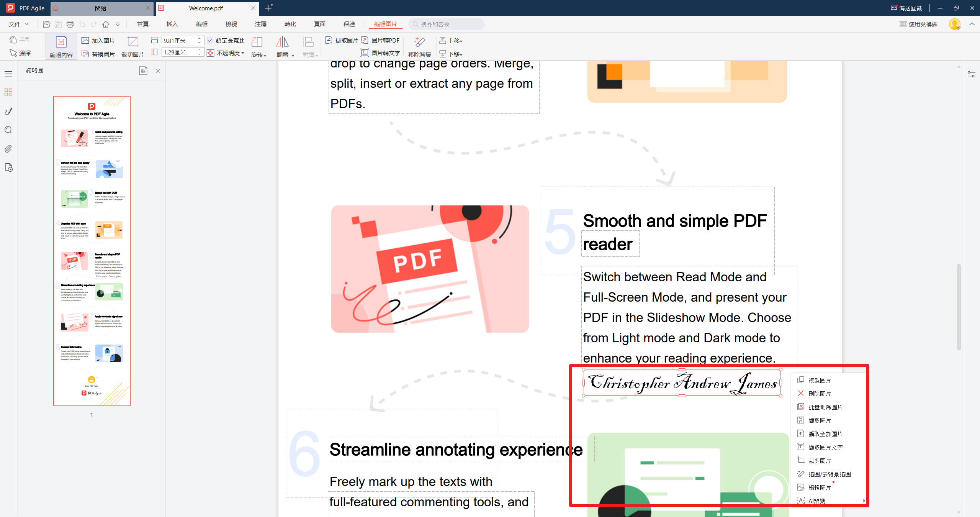Click the vertical document scrollbar thumb
980x517 pixels.
(x=959, y=307)
